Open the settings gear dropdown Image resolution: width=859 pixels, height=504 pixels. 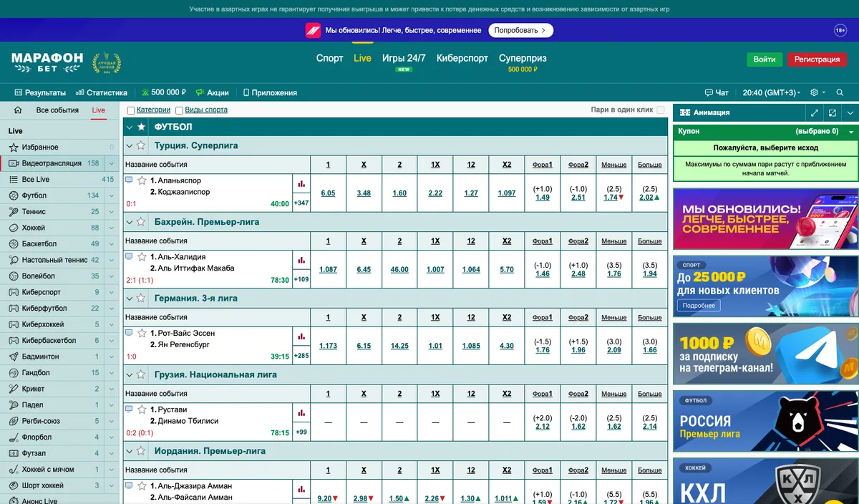click(817, 92)
